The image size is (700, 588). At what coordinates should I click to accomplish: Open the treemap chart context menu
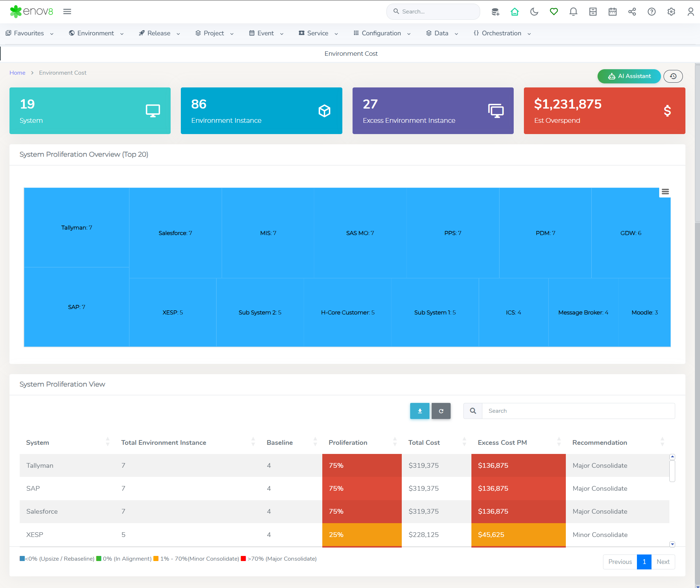click(665, 192)
